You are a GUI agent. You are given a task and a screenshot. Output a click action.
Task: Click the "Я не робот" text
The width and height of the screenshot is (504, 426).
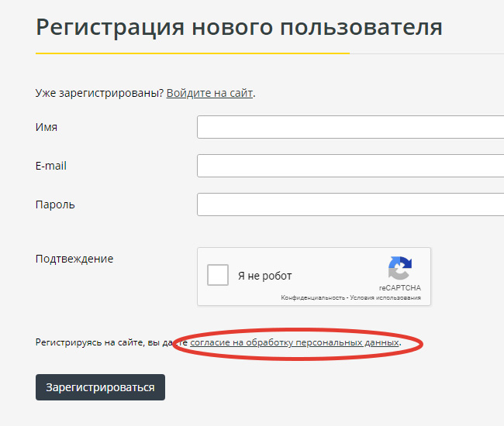coord(264,276)
